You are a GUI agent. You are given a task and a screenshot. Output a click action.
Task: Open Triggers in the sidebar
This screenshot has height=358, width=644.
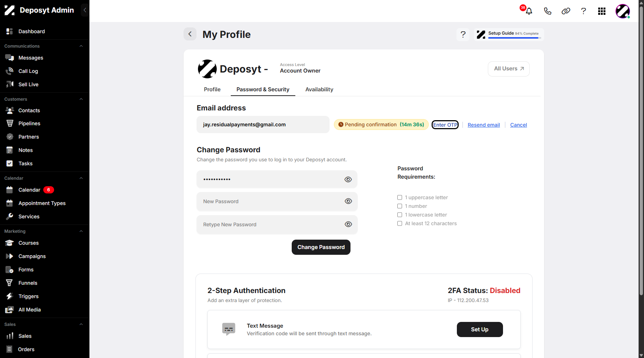coord(28,296)
